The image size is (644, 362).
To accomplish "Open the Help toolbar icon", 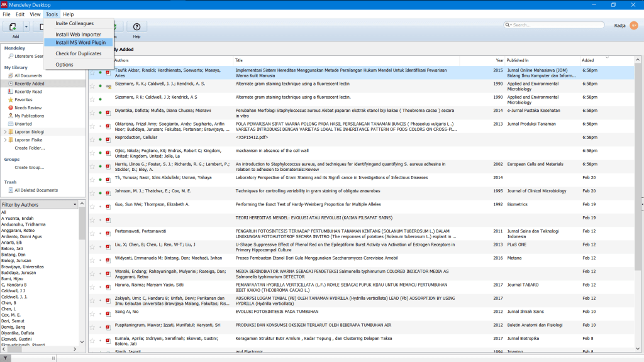I will click(x=136, y=26).
